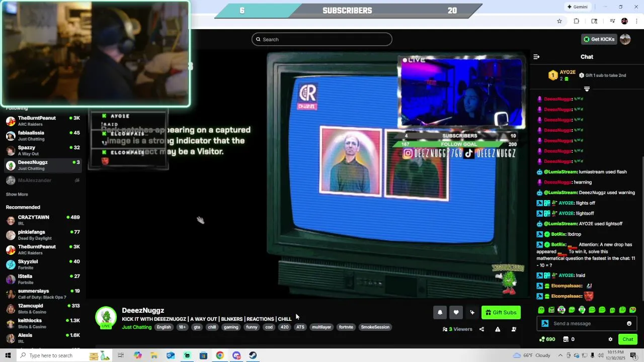Image resolution: width=644 pixels, height=362 pixels.
Task: Open CRAZYTAWN recommended channel
Action: pos(43,220)
